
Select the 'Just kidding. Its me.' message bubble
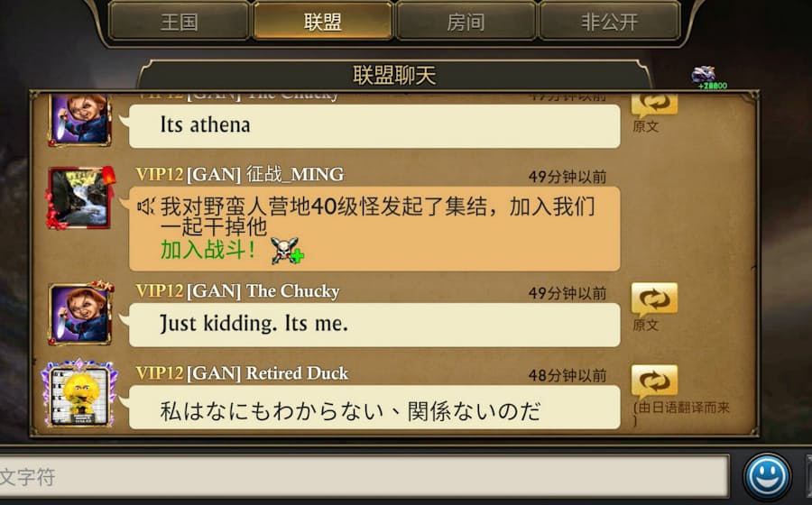pyautogui.click(x=374, y=325)
